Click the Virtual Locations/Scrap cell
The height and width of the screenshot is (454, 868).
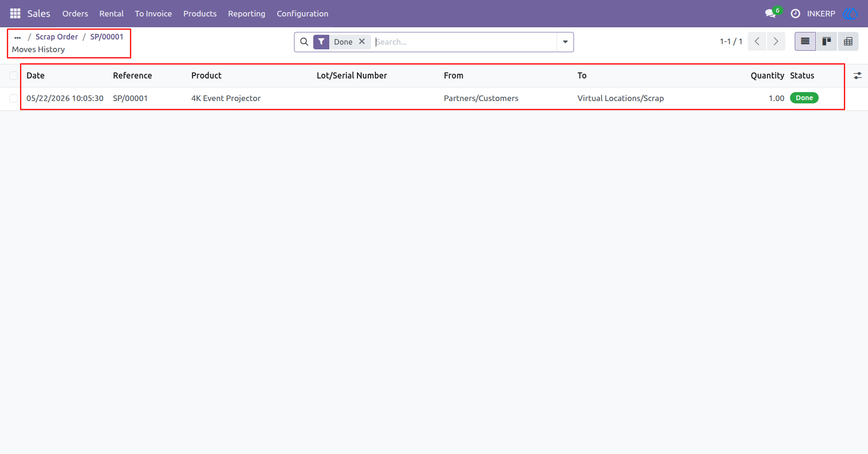click(x=620, y=98)
